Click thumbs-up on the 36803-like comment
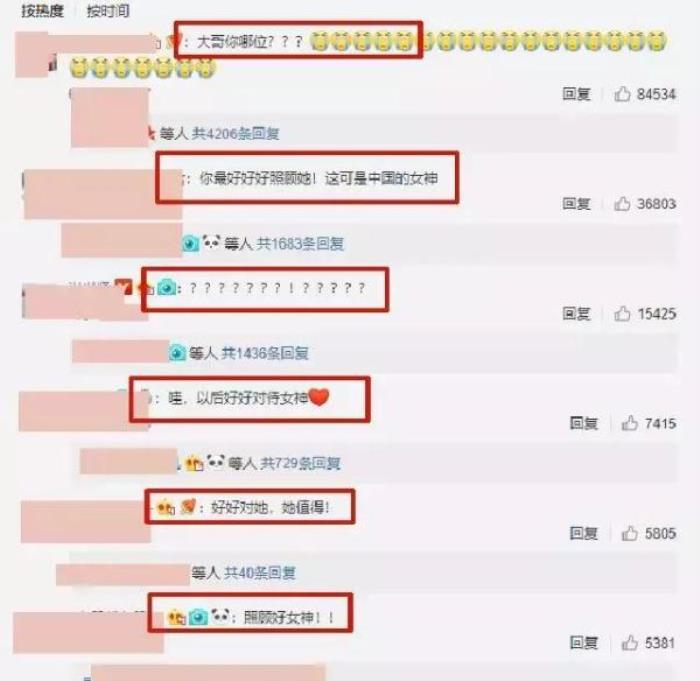 coord(622,204)
